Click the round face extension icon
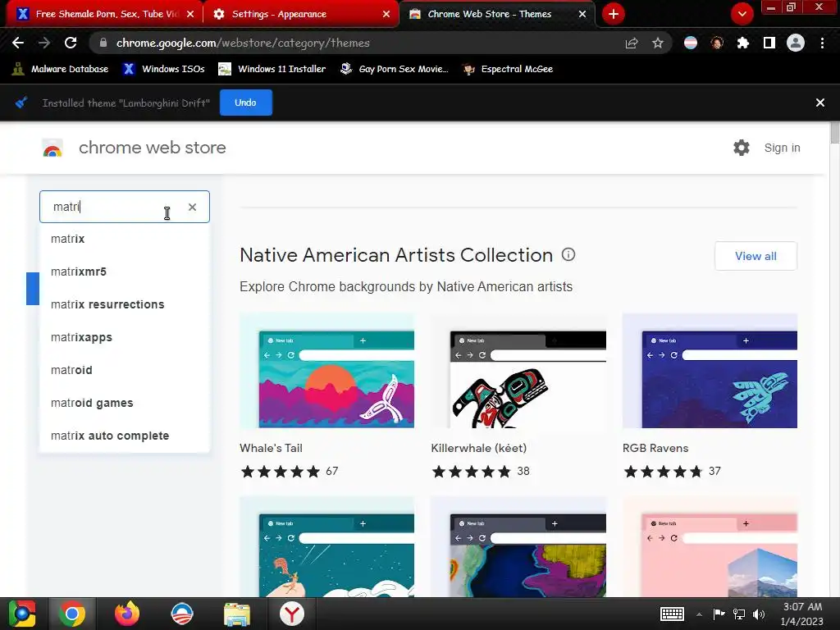 [717, 43]
